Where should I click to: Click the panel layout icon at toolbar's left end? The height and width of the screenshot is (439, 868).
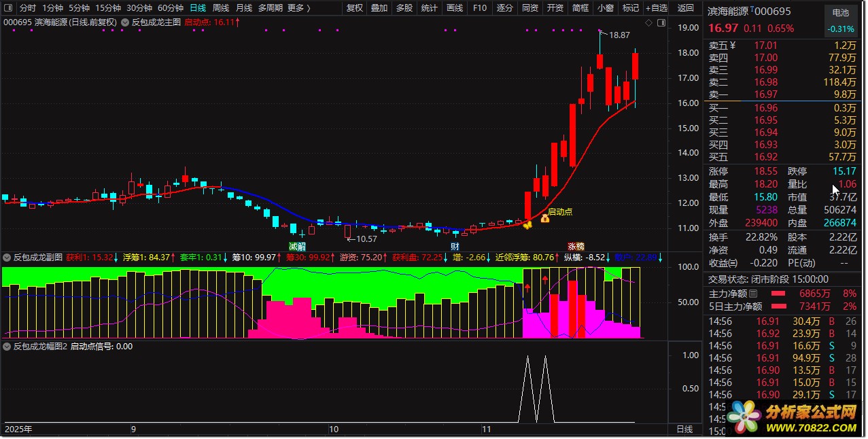pos(8,8)
